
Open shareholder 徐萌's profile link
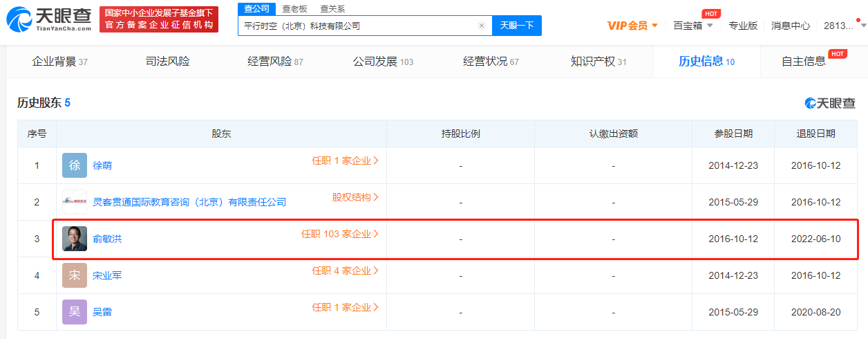102,166
